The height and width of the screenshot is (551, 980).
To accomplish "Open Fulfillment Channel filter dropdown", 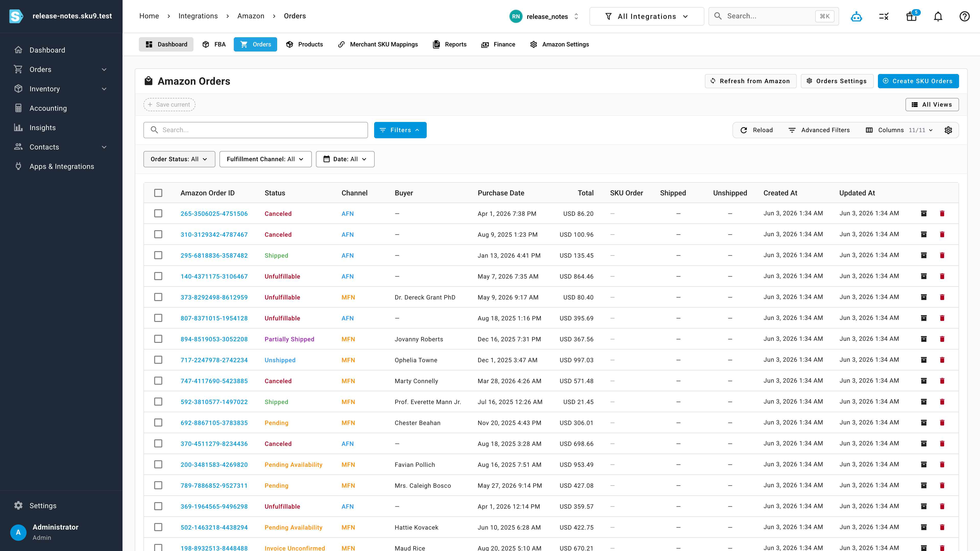I will pyautogui.click(x=265, y=159).
